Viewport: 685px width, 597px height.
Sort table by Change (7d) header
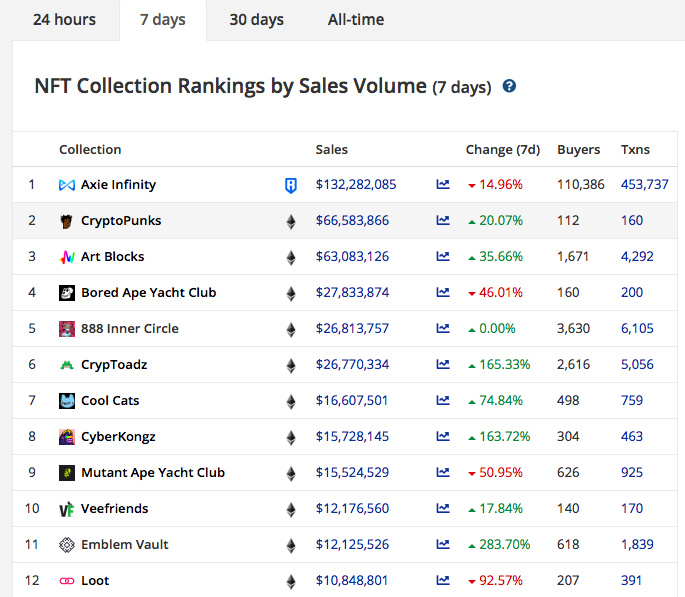tap(502, 150)
